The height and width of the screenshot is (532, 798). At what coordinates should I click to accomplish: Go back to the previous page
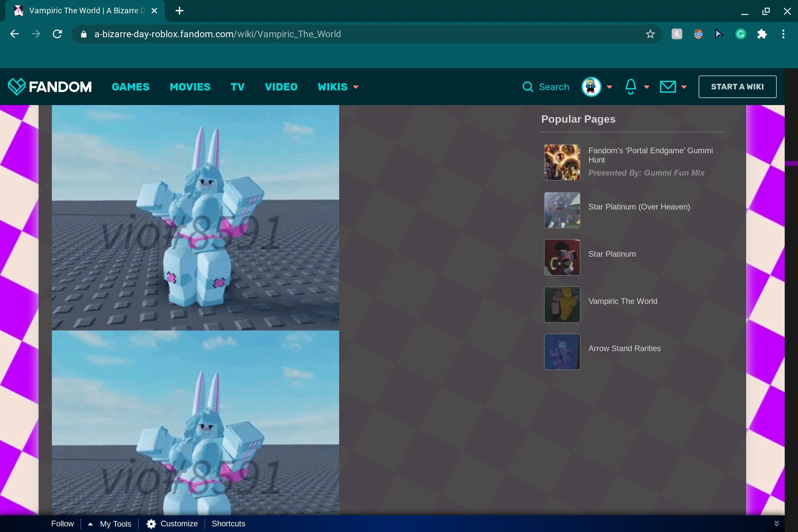(x=15, y=34)
